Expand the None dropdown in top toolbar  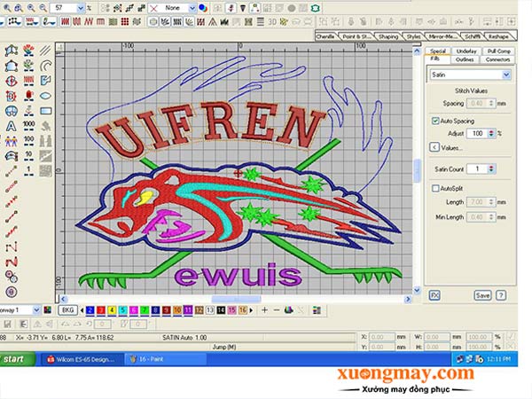click(191, 7)
